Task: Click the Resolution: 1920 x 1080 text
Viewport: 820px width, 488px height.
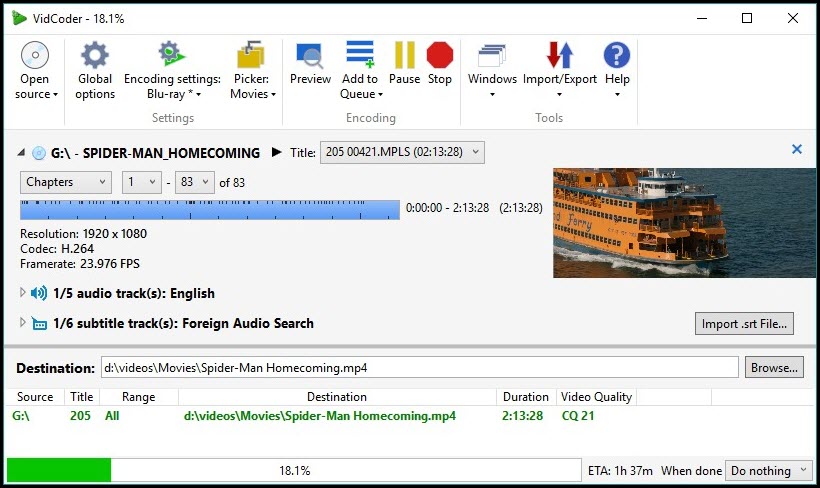Action: (83, 234)
